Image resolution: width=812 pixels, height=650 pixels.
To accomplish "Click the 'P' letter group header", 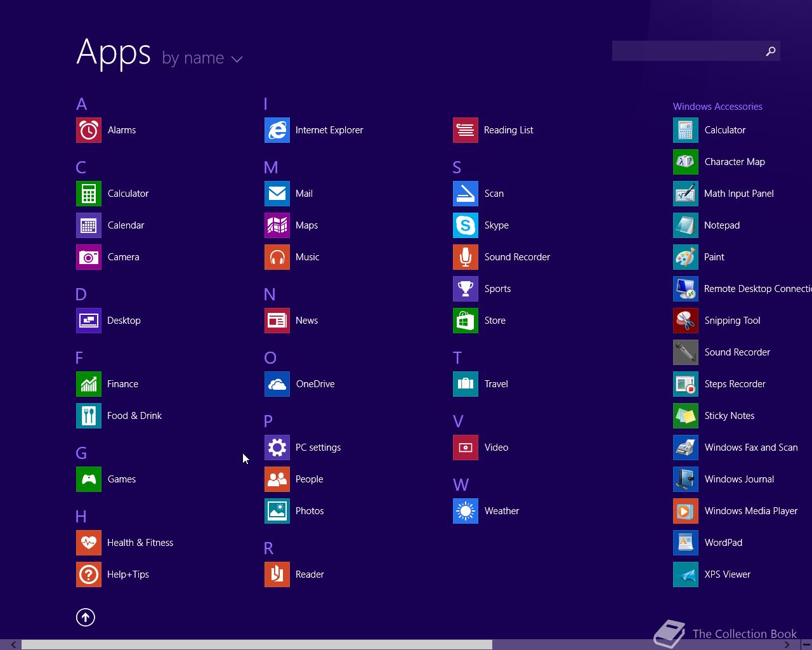I will (268, 421).
